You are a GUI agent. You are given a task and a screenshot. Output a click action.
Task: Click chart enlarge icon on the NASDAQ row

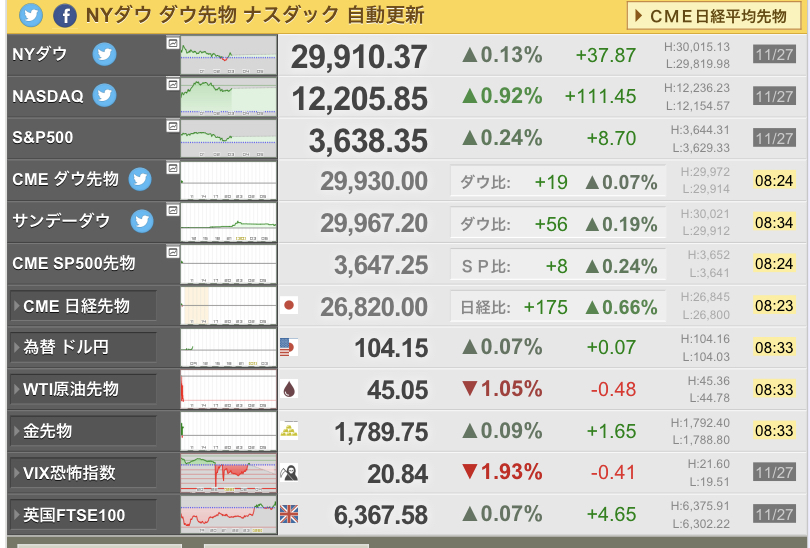coord(172,85)
